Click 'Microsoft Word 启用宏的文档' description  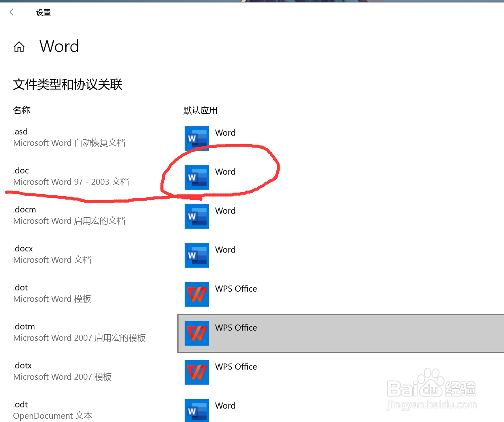click(69, 221)
